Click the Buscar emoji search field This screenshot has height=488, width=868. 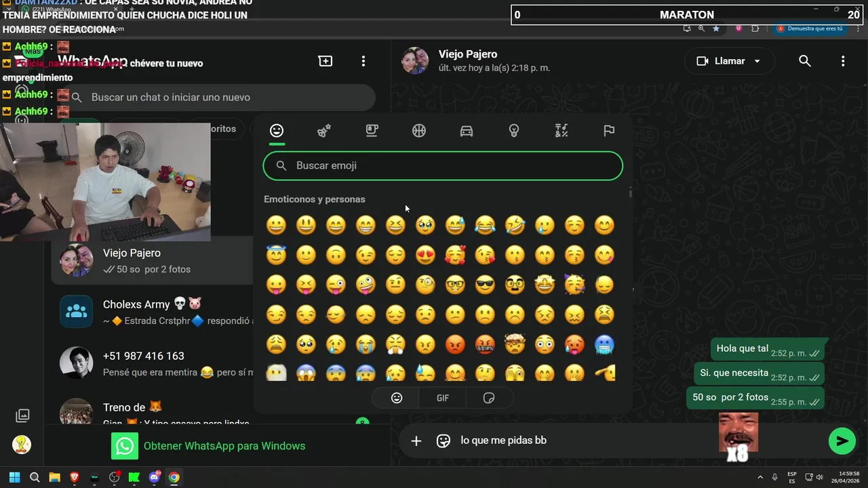coord(443,166)
